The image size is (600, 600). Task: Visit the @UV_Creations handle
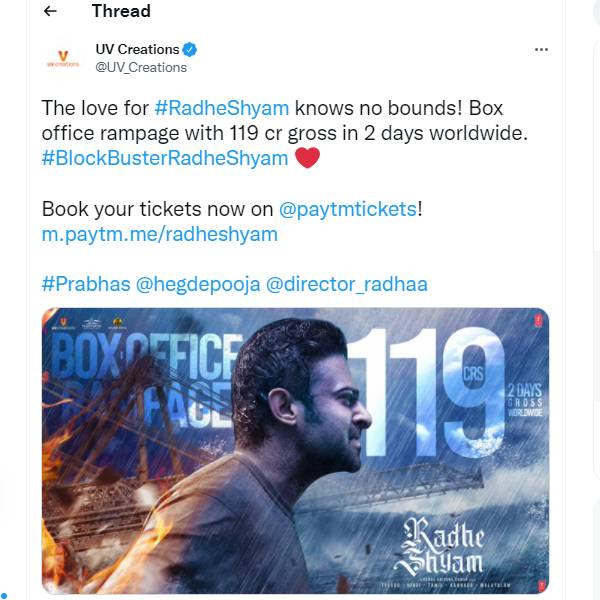click(141, 68)
